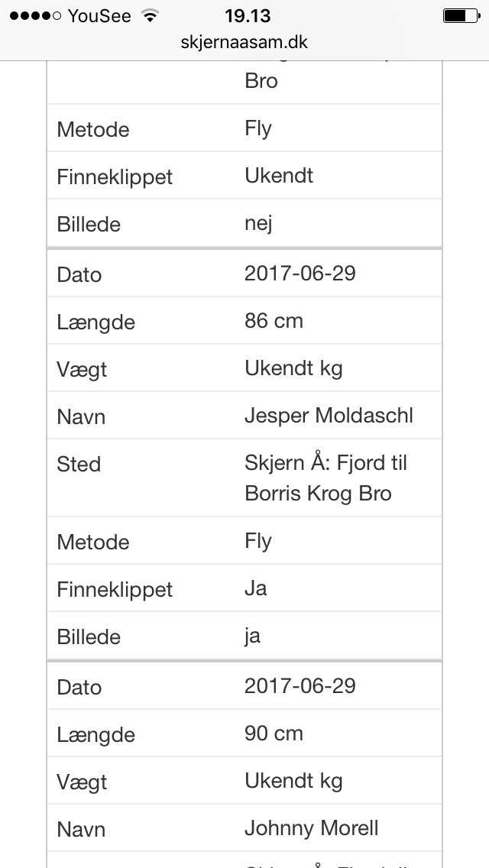Tap the 19.13 clock in status bar

pos(248,16)
